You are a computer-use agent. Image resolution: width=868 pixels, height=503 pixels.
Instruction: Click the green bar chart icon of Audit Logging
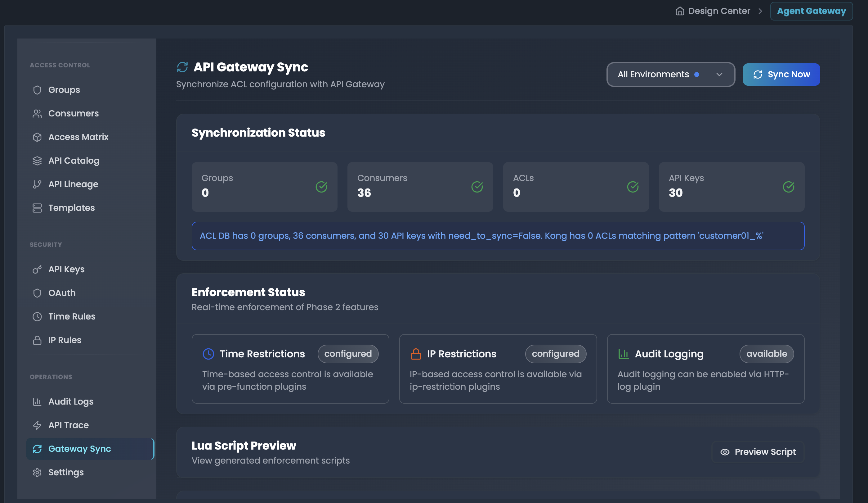pos(624,354)
